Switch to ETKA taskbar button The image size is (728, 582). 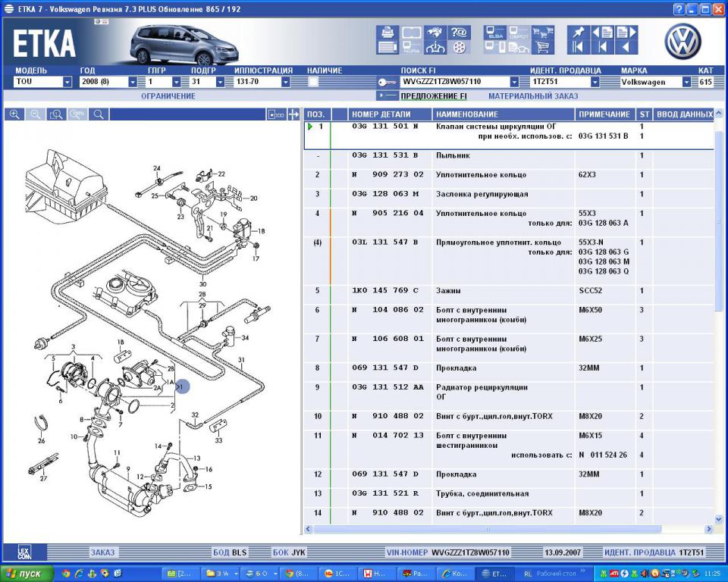[x=495, y=574]
